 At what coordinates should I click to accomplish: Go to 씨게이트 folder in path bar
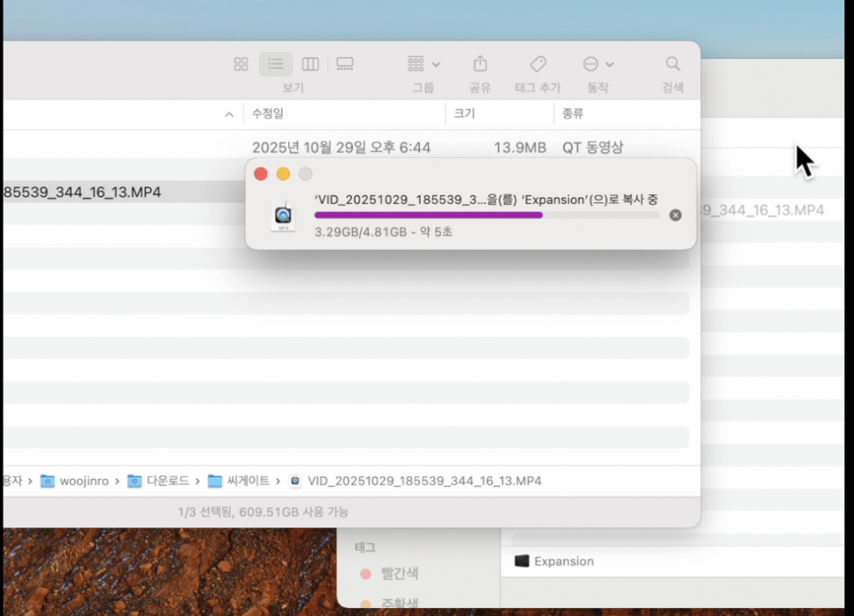pyautogui.click(x=239, y=481)
